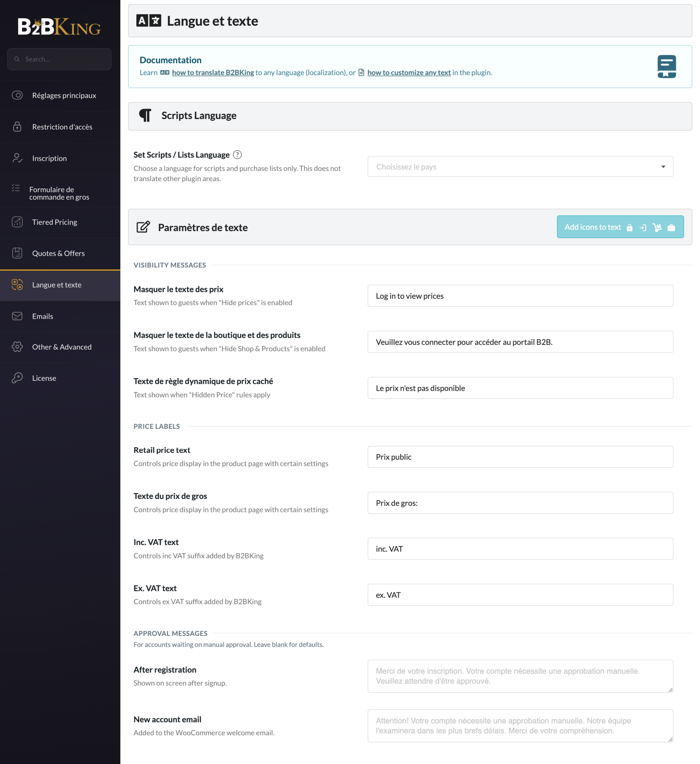Click the chart icon for Tiered Pricing
The width and height of the screenshot is (700, 764).
point(17,222)
